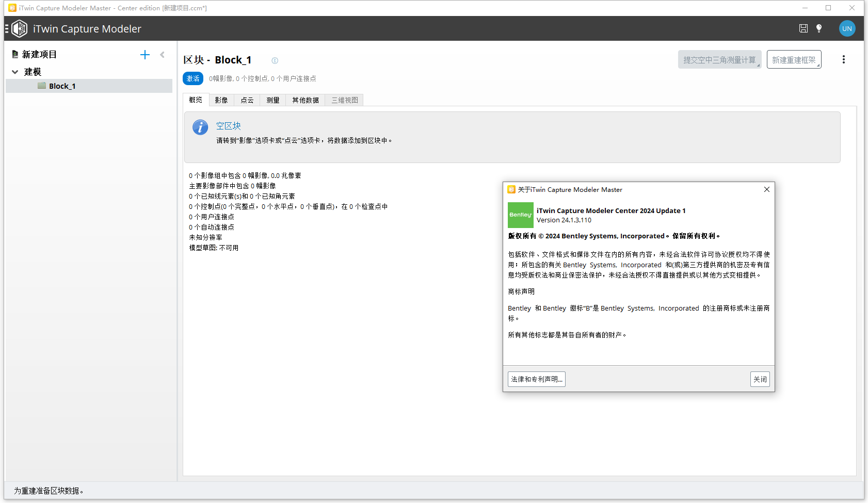Click the info icon next to Block_1 title

[x=275, y=60]
